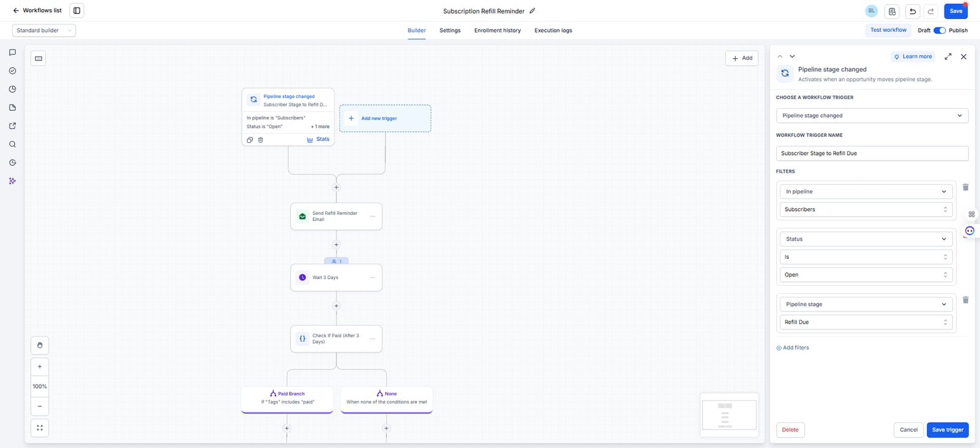The image size is (980, 448).
Task: Go back to Workflows list
Action: tap(37, 10)
